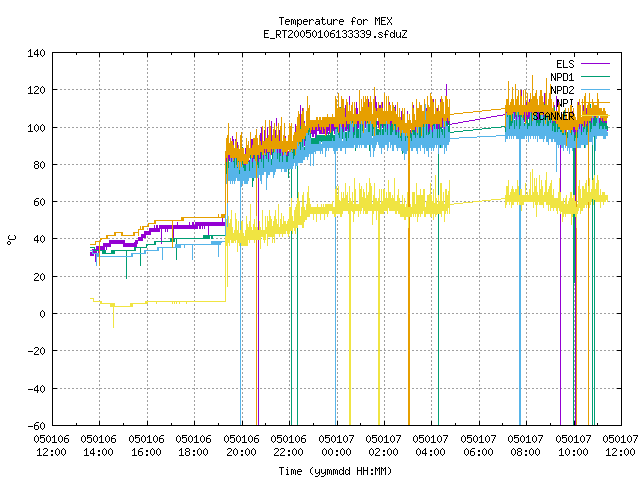Click the x-axis tick '050106 16:00'
640x480 pixels.
146,446
